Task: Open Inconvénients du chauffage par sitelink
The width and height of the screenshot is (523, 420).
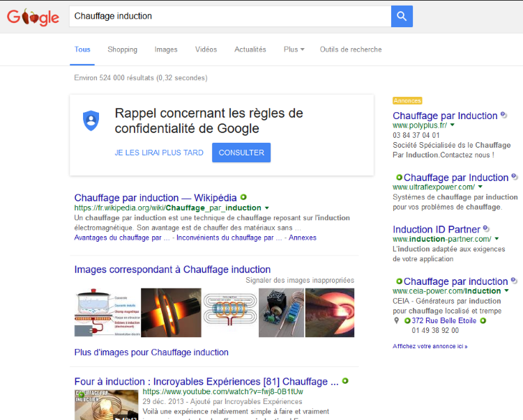Action: [x=229, y=238]
